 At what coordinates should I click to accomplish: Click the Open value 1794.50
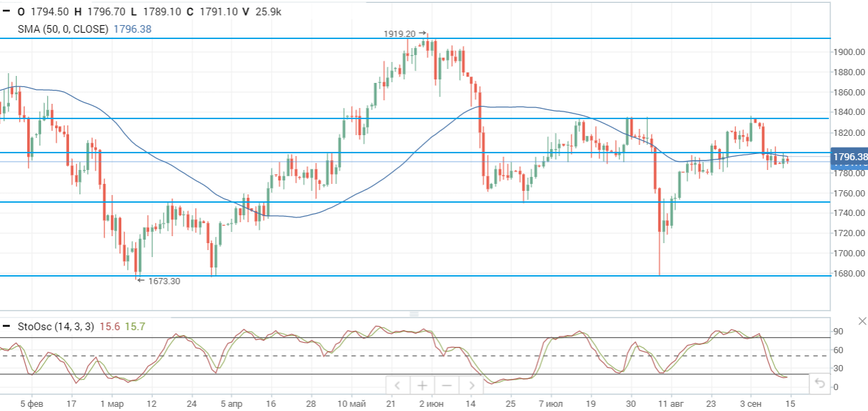tap(49, 12)
